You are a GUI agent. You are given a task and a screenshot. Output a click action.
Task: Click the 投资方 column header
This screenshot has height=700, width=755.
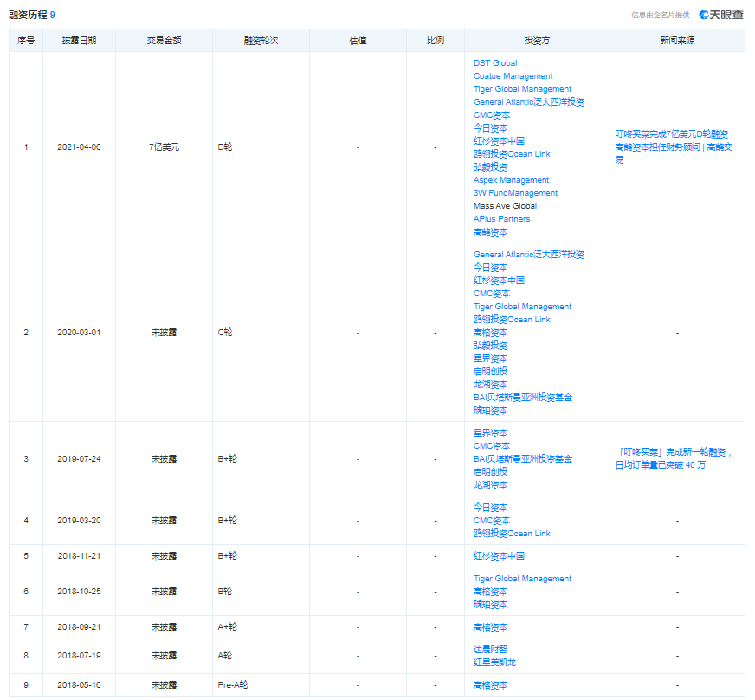point(537,41)
